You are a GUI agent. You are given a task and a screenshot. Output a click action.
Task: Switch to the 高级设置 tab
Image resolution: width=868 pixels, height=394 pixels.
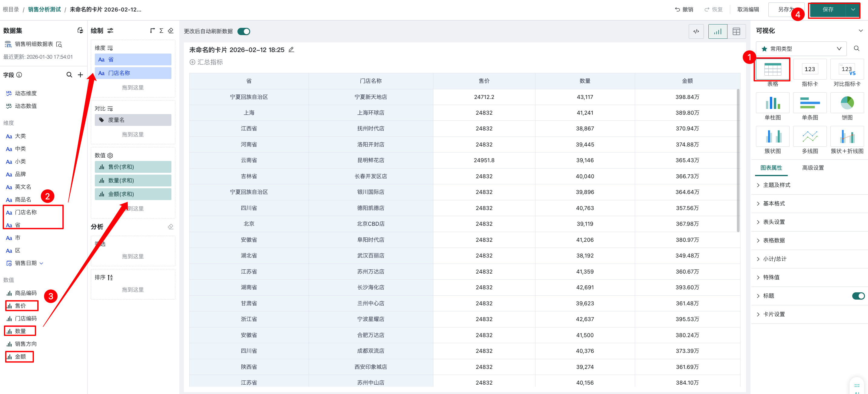pos(812,168)
